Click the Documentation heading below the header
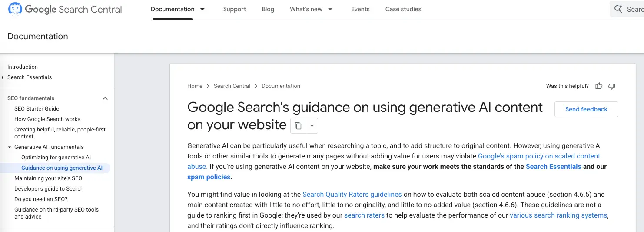This screenshot has width=644, height=232. (x=38, y=37)
